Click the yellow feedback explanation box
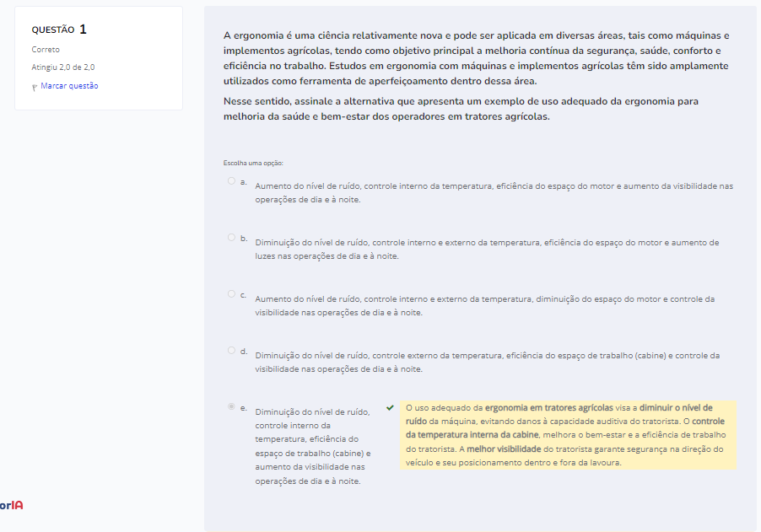Image resolution: width=761 pixels, height=532 pixels. [x=568, y=435]
